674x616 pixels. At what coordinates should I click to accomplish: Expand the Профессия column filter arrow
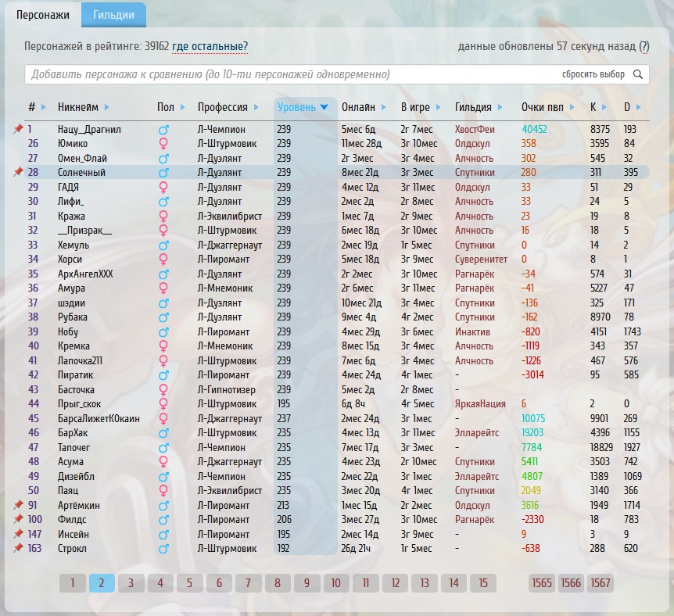[256, 107]
